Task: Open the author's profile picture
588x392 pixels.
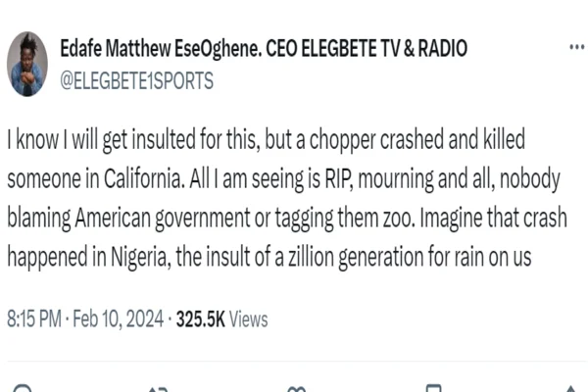Action: tap(27, 64)
